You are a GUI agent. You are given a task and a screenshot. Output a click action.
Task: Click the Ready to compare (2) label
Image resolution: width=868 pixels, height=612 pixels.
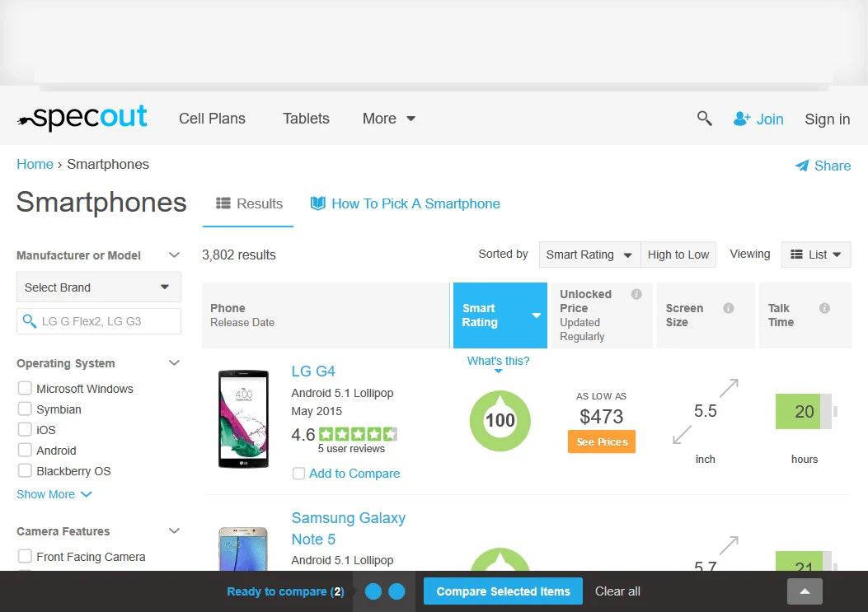click(286, 591)
